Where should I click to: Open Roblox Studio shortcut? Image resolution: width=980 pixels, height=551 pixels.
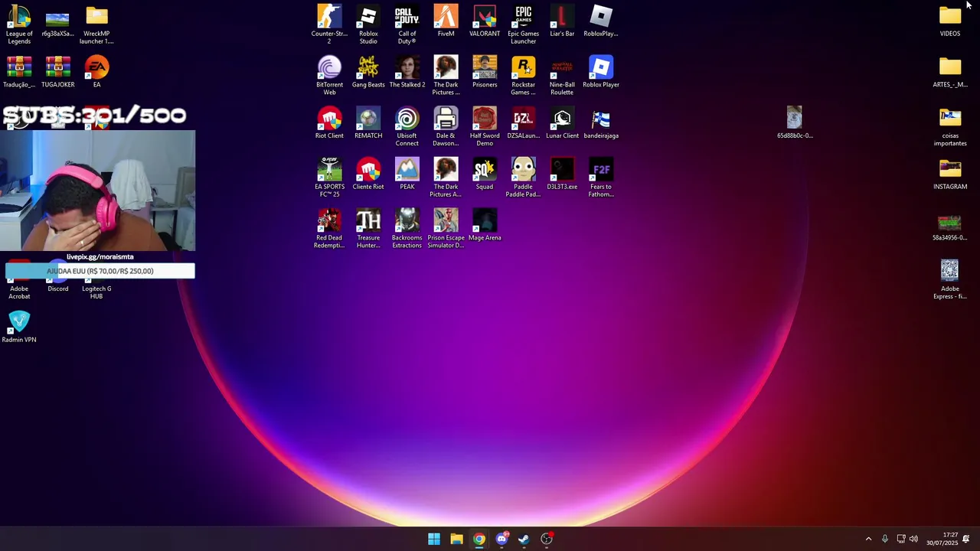[x=368, y=24]
